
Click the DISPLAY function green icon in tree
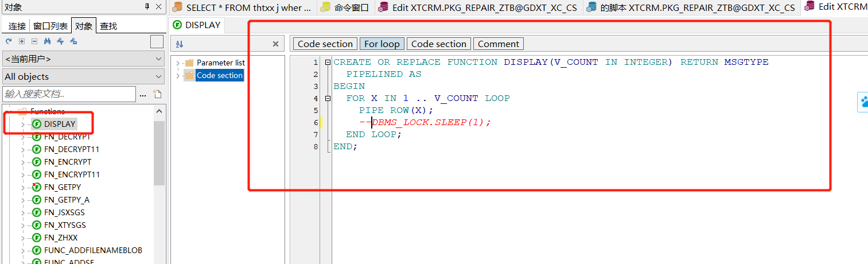[x=37, y=124]
